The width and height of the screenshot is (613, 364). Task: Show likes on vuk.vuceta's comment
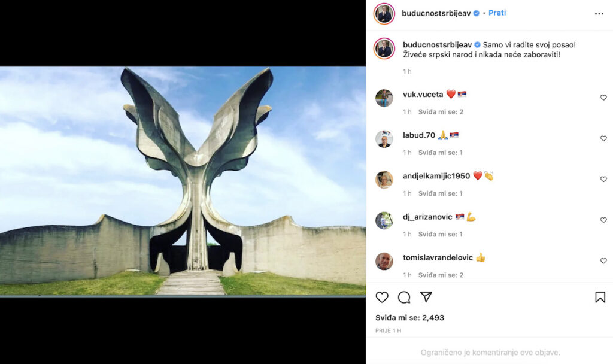point(441,112)
